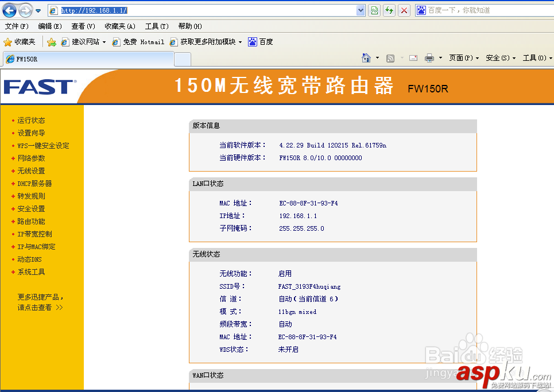Select the FW150R browser tab
The height and width of the screenshot is (392, 554).
point(88,59)
